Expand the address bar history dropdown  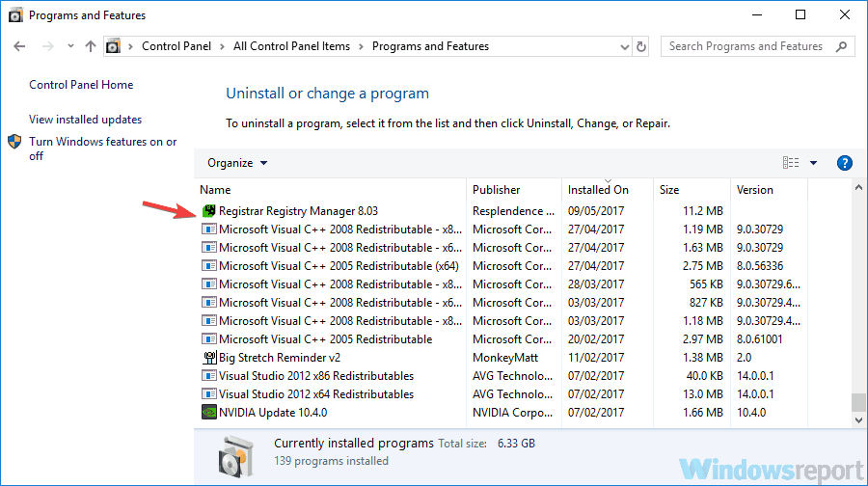tap(624, 47)
